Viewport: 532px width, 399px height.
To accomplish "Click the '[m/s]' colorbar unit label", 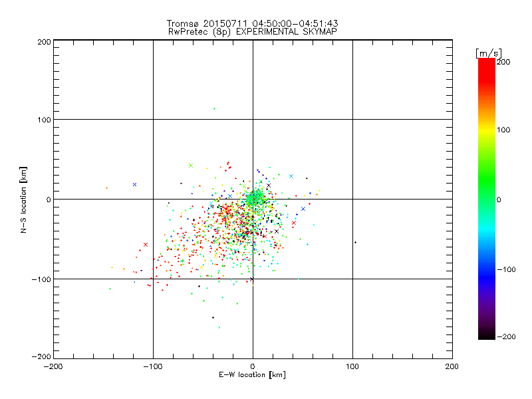I will click(489, 53).
